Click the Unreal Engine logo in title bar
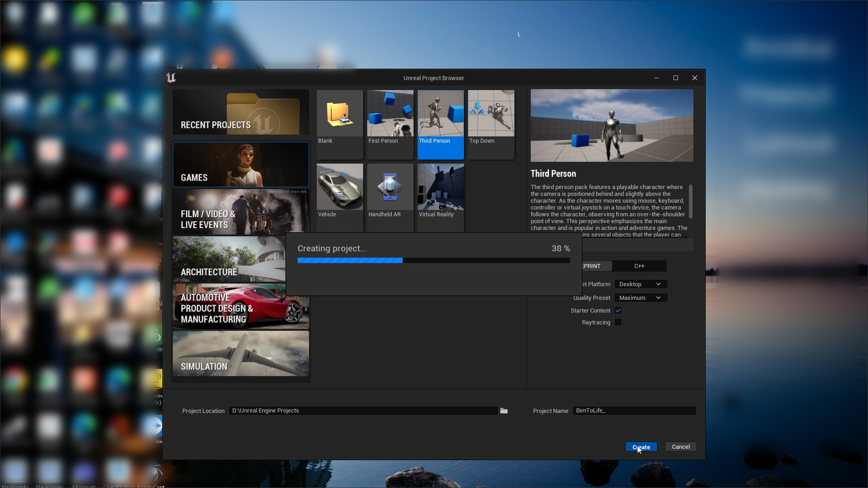The height and width of the screenshot is (488, 868). coord(171,78)
